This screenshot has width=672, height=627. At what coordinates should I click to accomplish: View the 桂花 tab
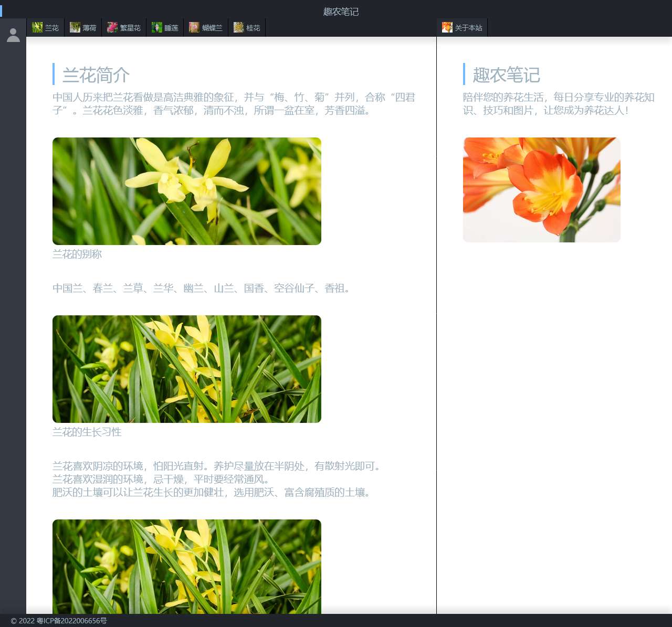click(247, 28)
